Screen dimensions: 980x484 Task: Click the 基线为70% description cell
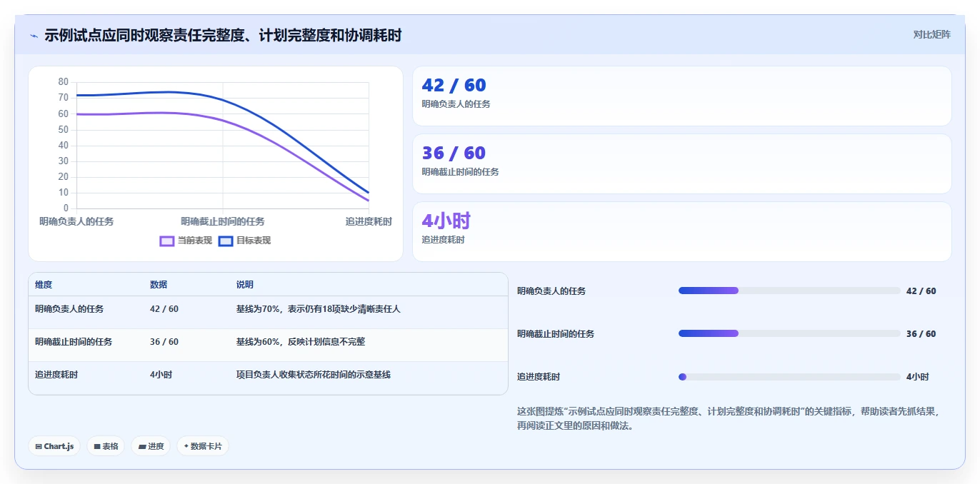point(319,309)
